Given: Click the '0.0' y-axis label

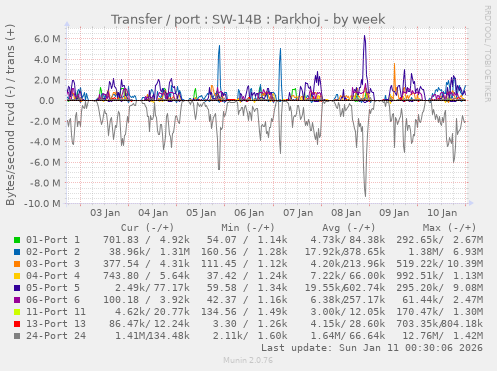Looking at the screenshot, I should point(47,101).
